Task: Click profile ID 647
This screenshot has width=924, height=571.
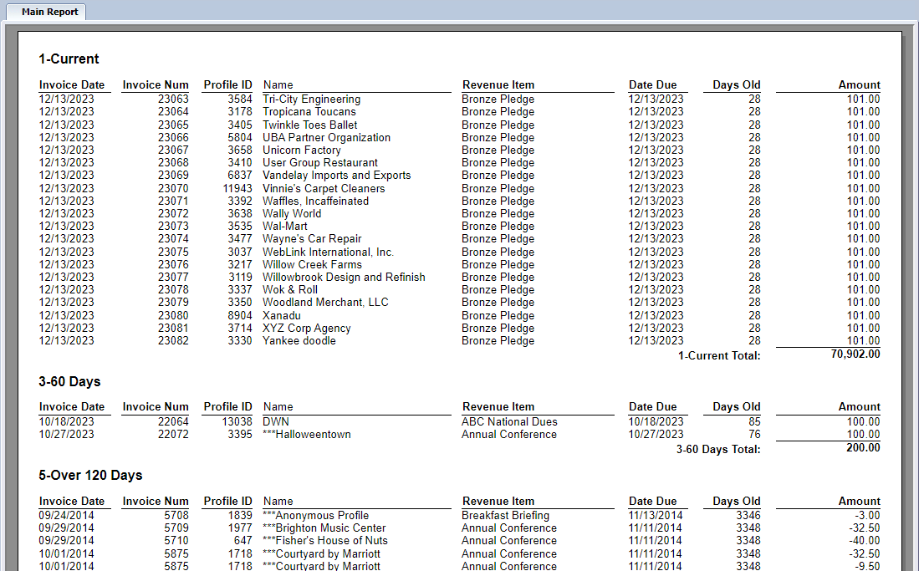Action: coord(242,540)
